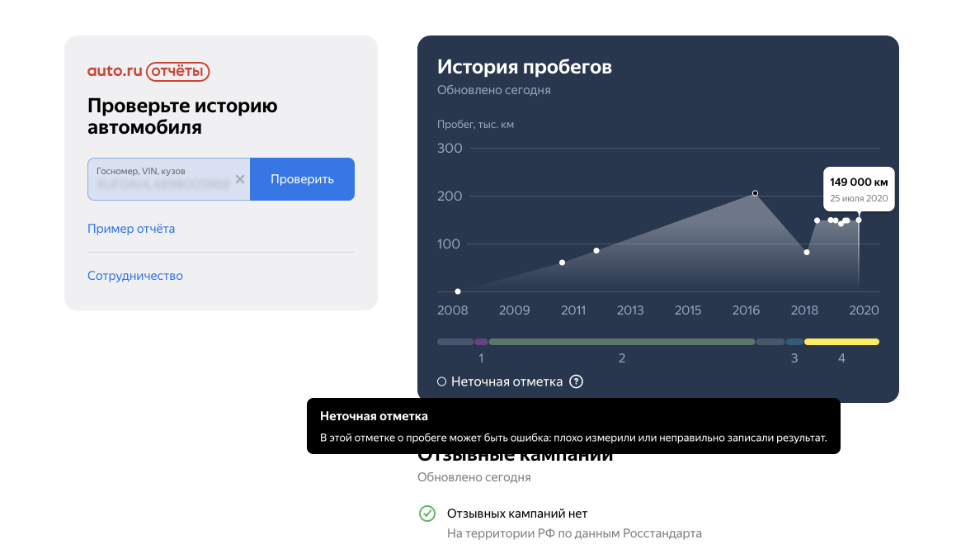The width and height of the screenshot is (980, 554).
Task: Click the question mark icon by Неточная отметка
Action: point(577,381)
